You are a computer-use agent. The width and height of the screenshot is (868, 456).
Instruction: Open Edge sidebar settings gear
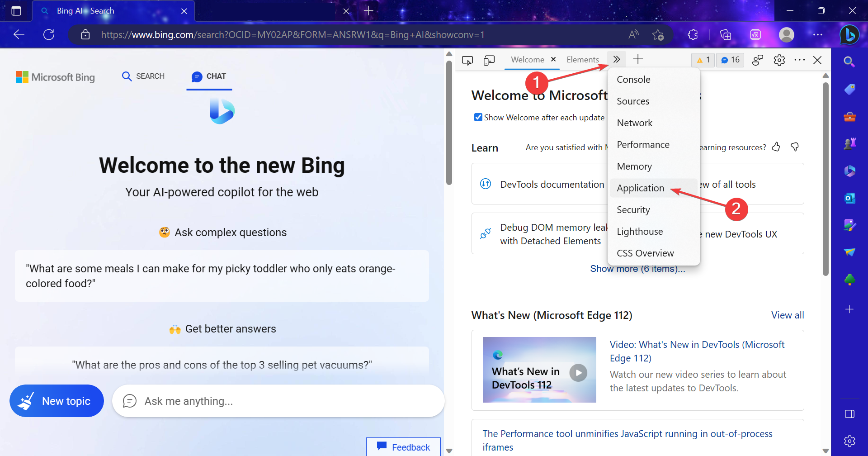[x=849, y=441]
